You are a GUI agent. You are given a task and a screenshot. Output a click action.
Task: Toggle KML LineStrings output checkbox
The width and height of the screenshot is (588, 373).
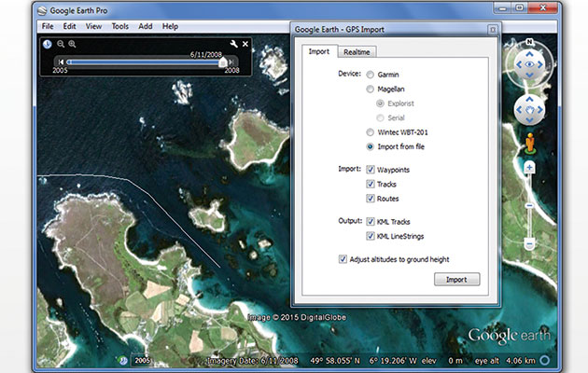point(371,236)
